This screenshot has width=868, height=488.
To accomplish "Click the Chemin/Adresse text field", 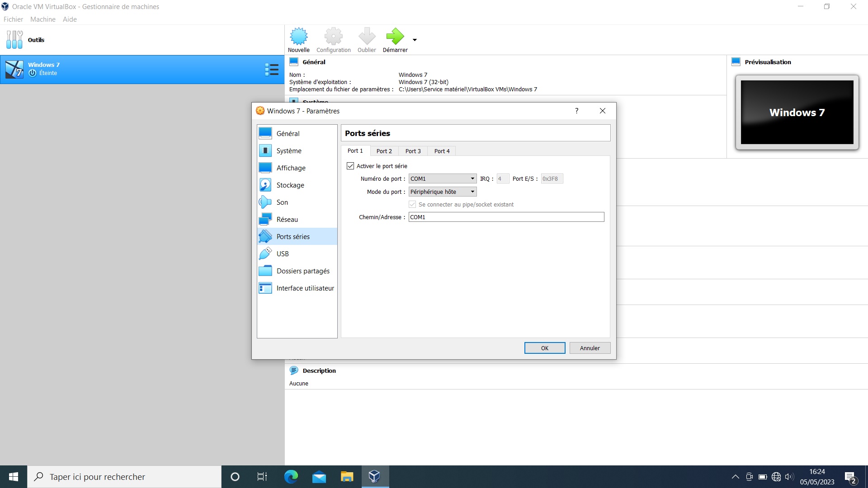I will point(506,217).
